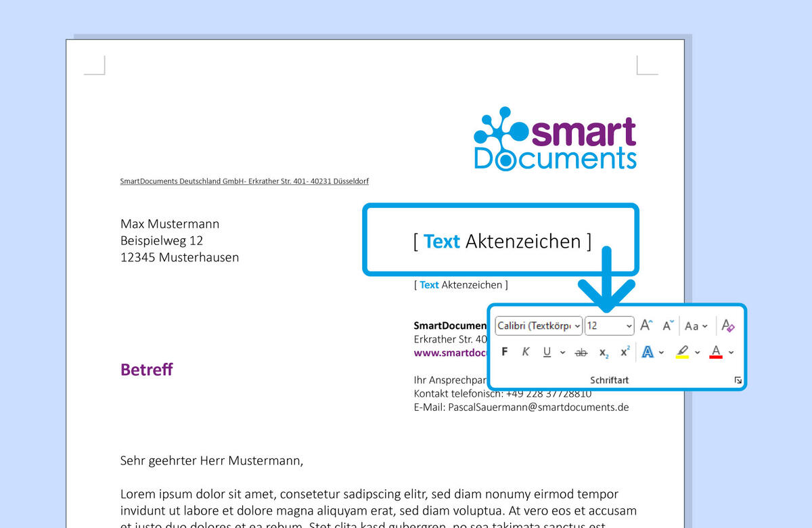Apply superscript formatting
This screenshot has width=812, height=528.
[x=625, y=352]
